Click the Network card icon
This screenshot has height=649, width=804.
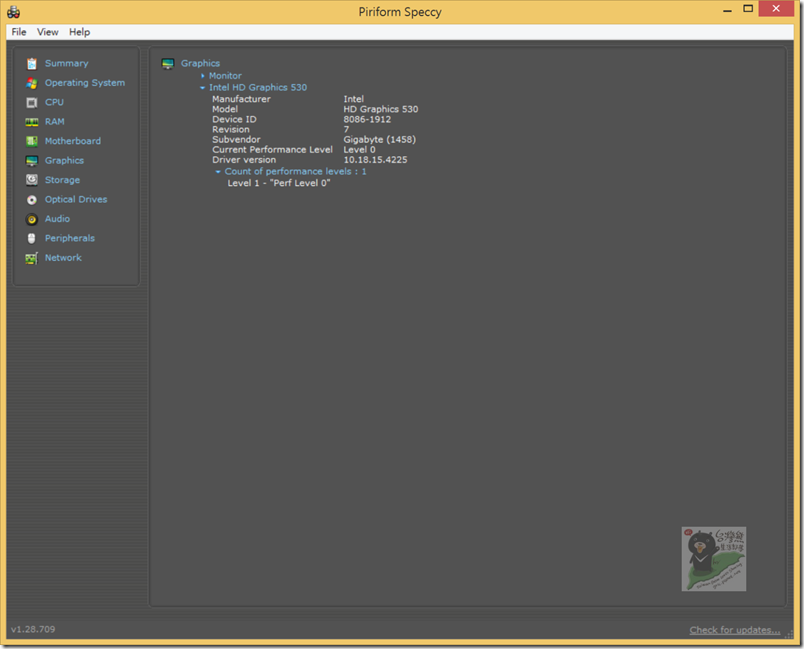click(x=32, y=258)
